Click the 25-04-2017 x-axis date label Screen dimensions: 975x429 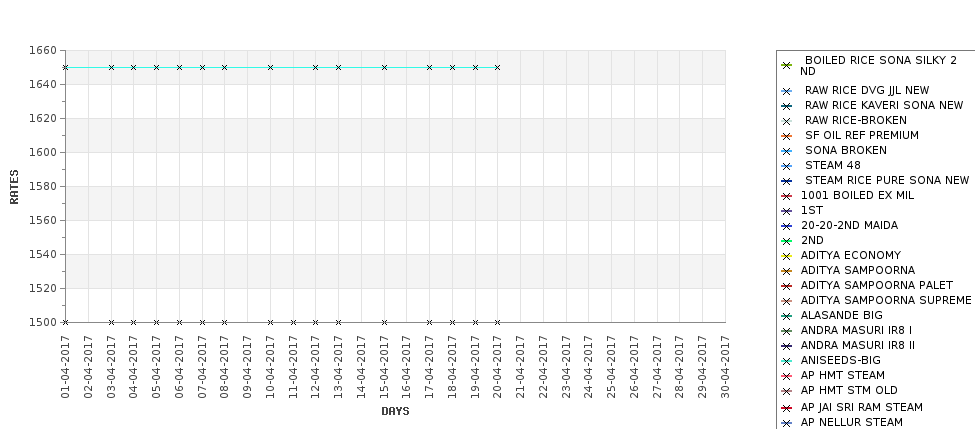click(x=611, y=366)
